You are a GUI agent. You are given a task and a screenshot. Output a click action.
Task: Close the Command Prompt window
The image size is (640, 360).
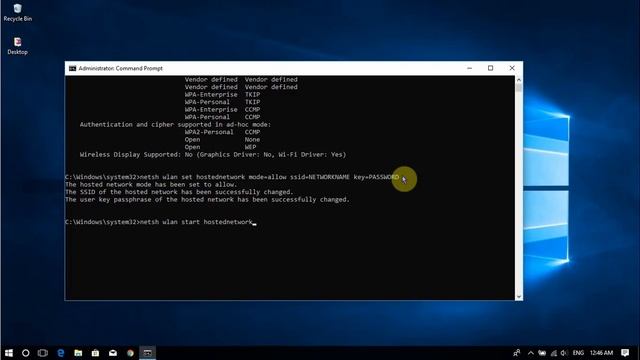(512, 68)
